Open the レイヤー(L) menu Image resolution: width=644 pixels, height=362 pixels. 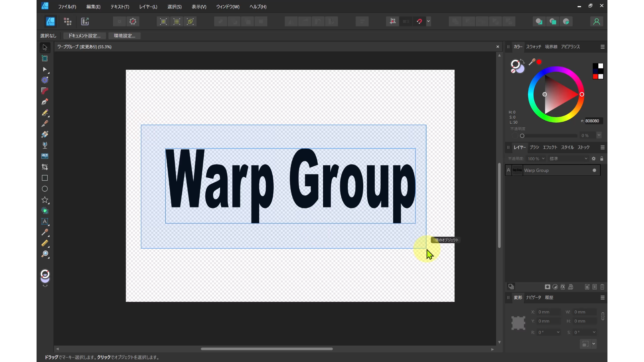[148, 7]
